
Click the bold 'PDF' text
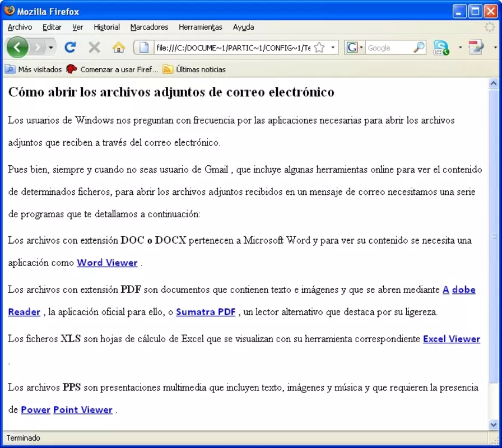pos(131,290)
